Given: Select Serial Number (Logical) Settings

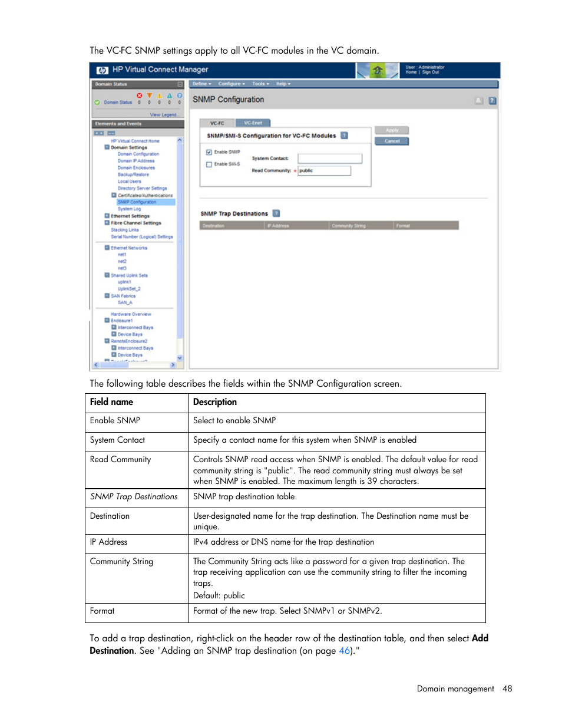Looking at the screenshot, I should [142, 236].
